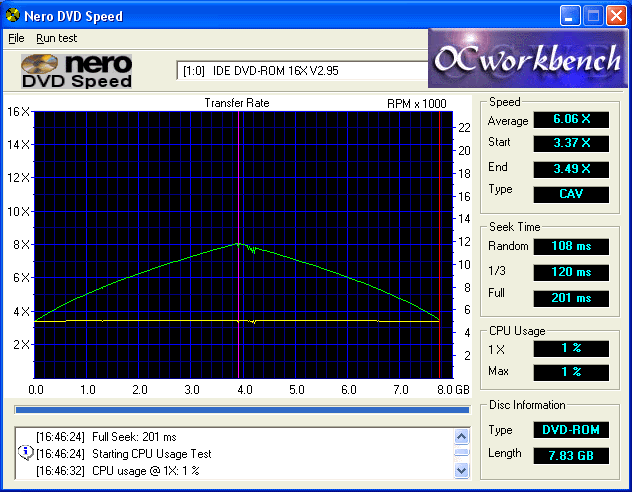
Task: Click the log scrollbar thumb
Action: coord(462,453)
